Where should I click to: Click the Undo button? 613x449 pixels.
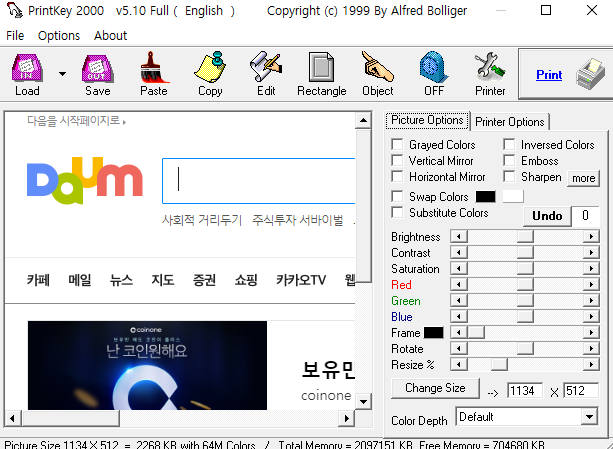(547, 216)
